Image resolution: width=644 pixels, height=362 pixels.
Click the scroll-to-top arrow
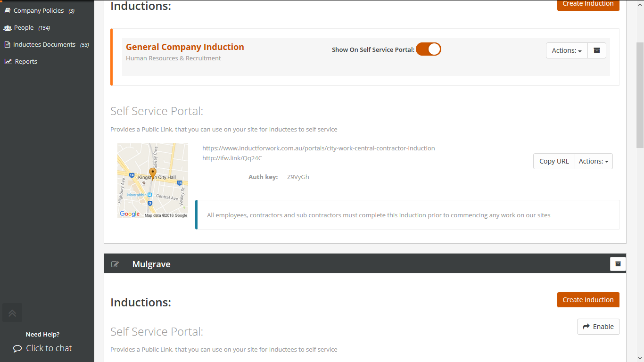tap(12, 312)
